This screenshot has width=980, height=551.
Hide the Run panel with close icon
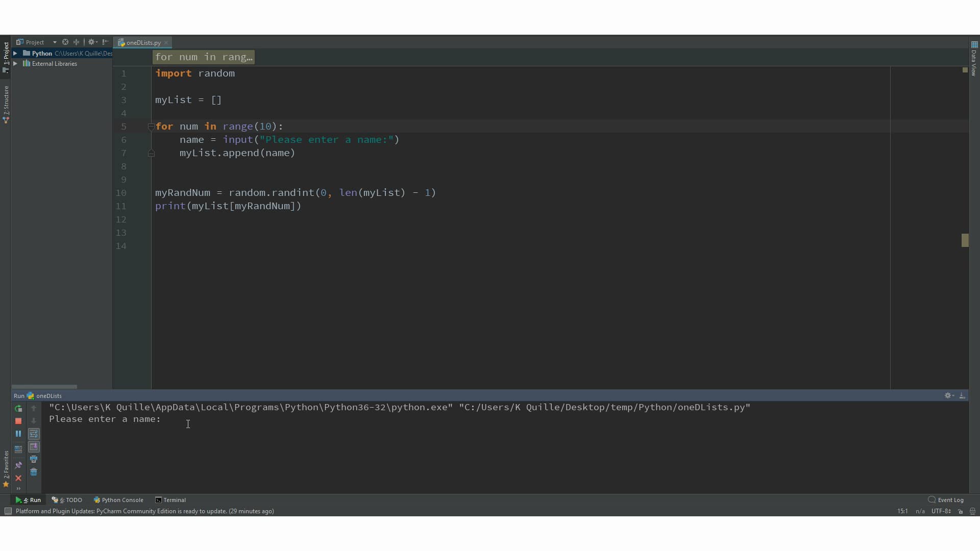point(18,479)
